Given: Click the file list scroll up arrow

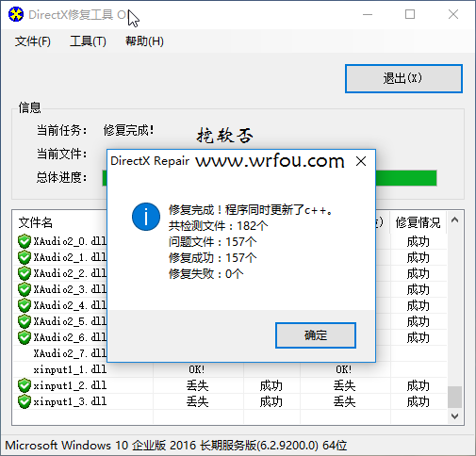Looking at the screenshot, I should [x=454, y=220].
